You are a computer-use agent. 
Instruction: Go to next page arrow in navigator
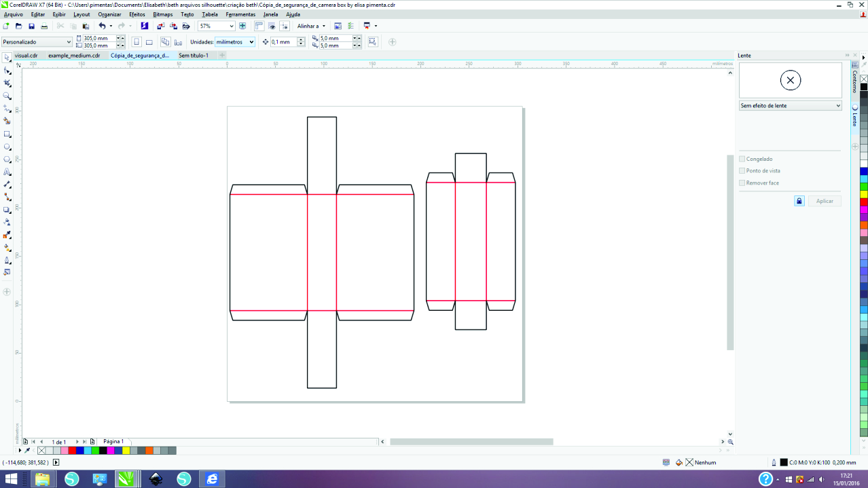tap(77, 442)
